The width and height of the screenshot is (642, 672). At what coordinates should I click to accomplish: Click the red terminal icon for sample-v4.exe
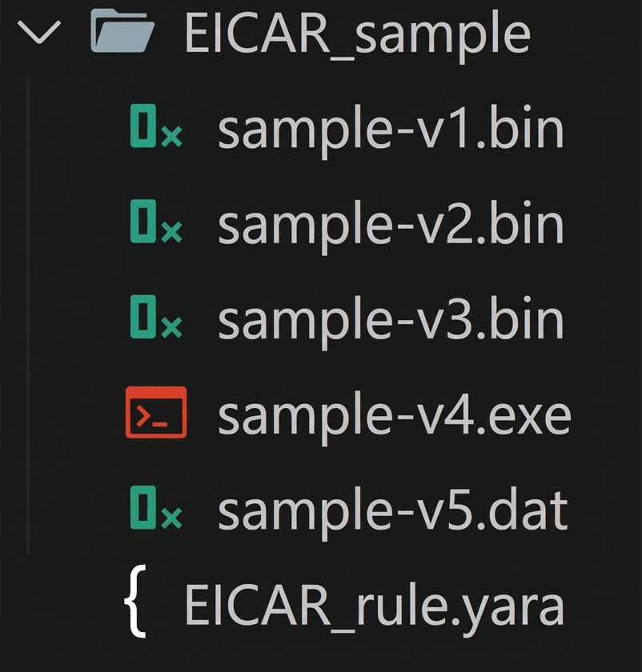pos(156,413)
